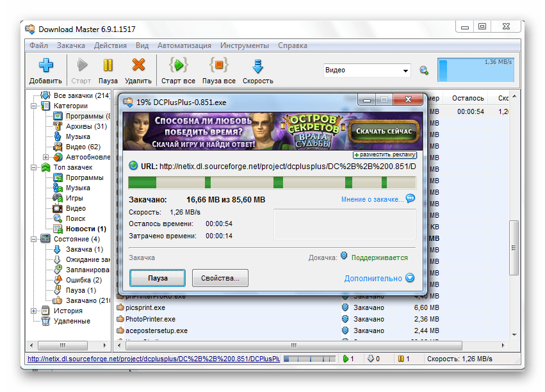Open the Инструменты menu
Image resolution: width=545 pixels, height=392 pixels.
pyautogui.click(x=245, y=45)
